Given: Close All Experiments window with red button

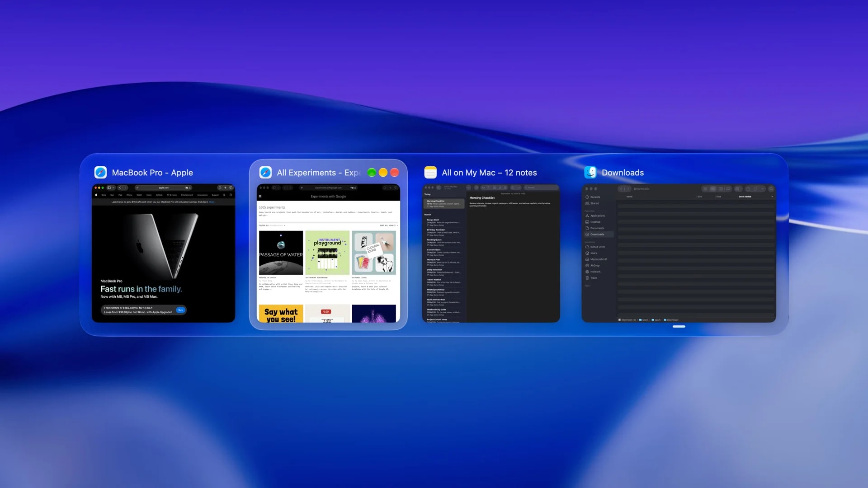Looking at the screenshot, I should coord(394,172).
